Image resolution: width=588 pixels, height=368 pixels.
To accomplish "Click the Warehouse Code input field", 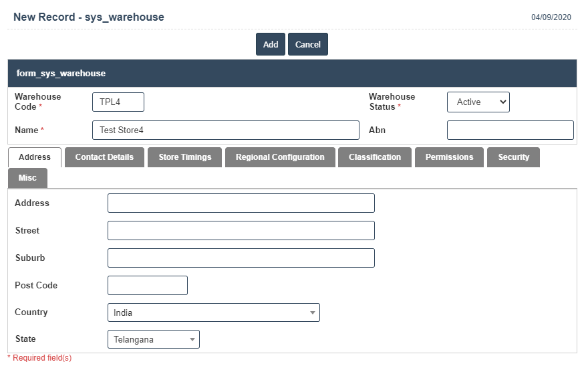I will point(118,102).
